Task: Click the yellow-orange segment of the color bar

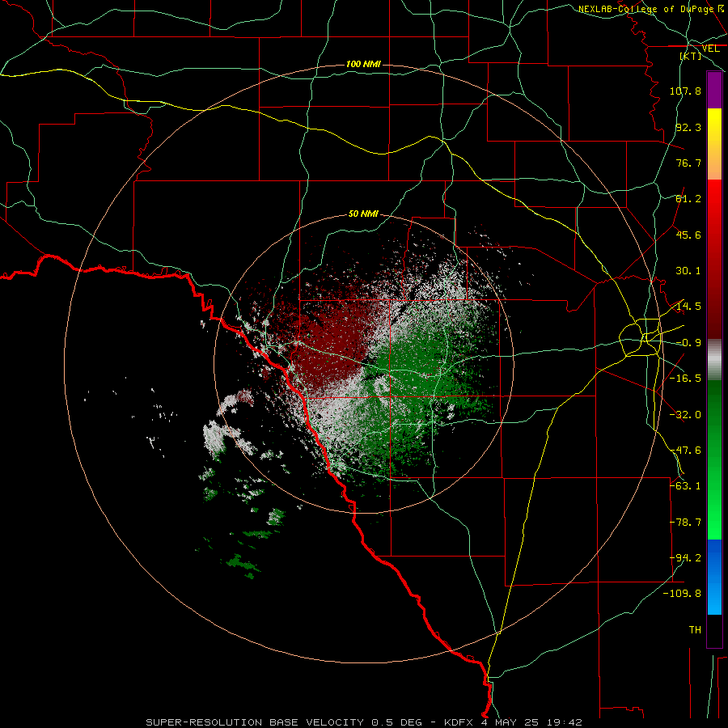Action: tap(714, 144)
